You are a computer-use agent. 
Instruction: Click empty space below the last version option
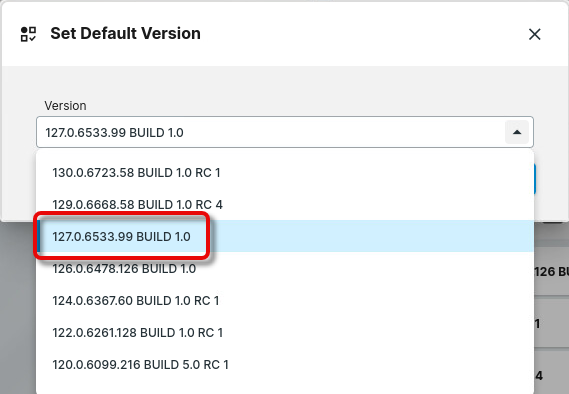coord(285,387)
